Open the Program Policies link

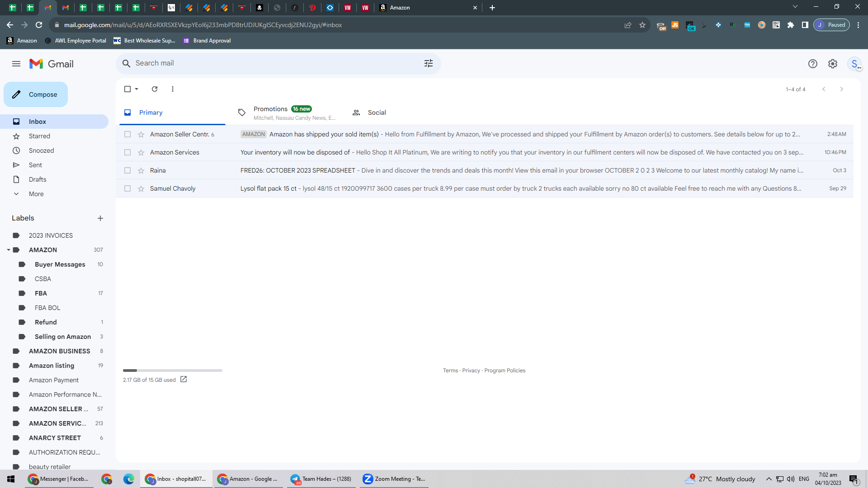(505, 371)
